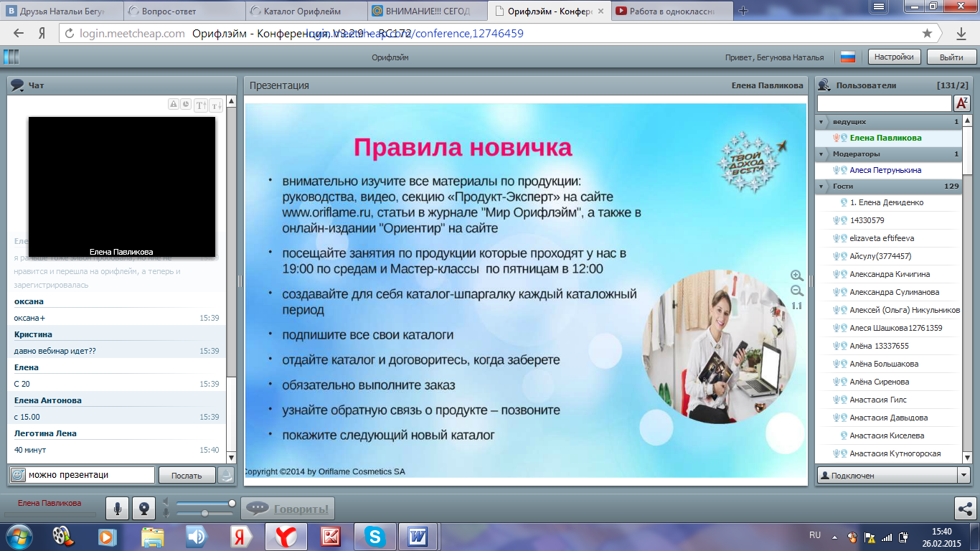Open the Подключен status dropdown

point(963,475)
